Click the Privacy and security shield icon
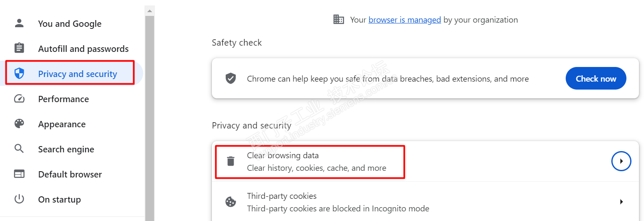Screen dimensions: 644x221 19,74
